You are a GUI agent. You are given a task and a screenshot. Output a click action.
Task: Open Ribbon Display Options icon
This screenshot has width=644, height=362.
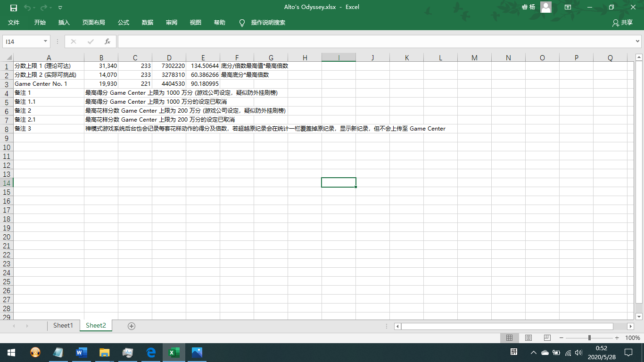[568, 7]
